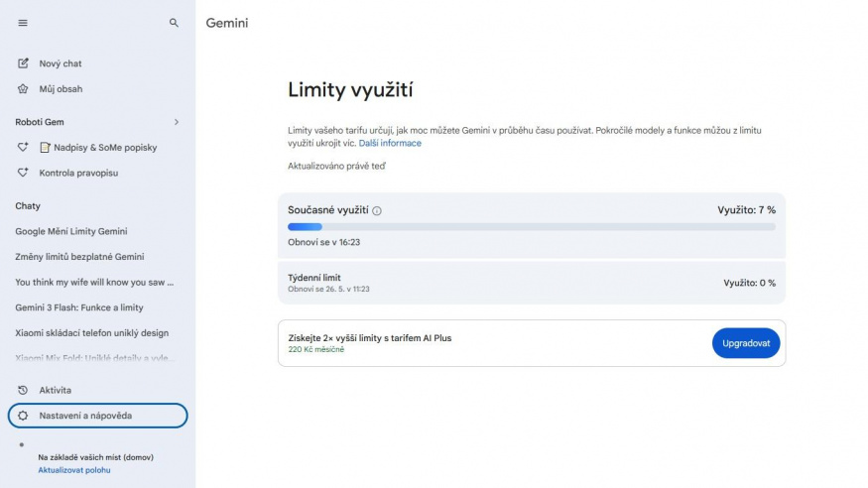The width and height of the screenshot is (868, 488).
Task: Click the settings gear icon
Action: (23, 416)
